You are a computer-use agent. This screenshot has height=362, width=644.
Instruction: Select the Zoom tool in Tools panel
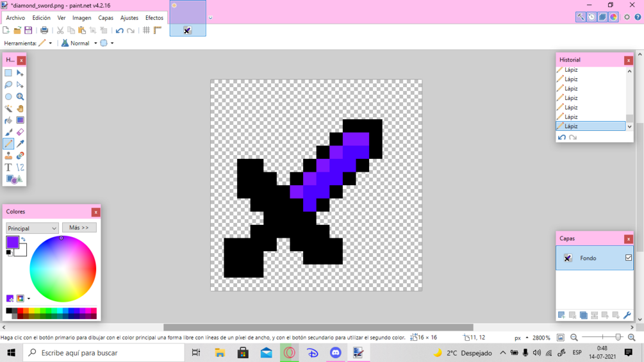click(20, 97)
